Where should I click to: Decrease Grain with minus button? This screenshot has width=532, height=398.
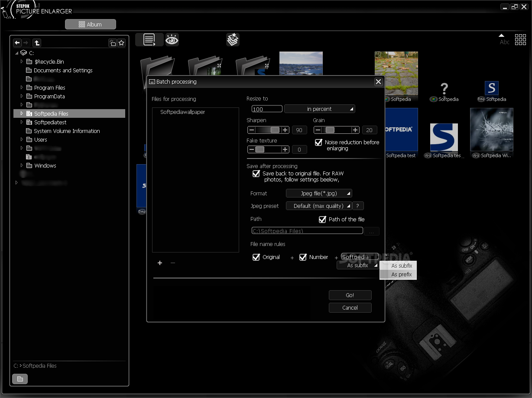click(x=318, y=130)
